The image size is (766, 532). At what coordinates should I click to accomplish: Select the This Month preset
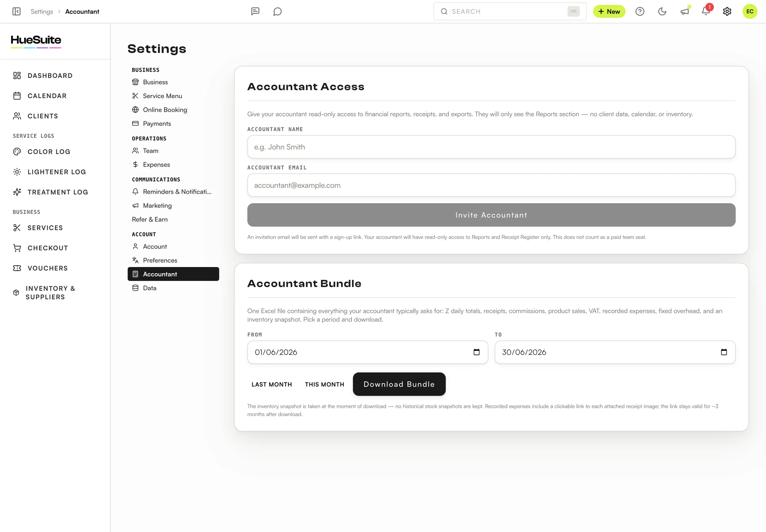[x=325, y=384]
